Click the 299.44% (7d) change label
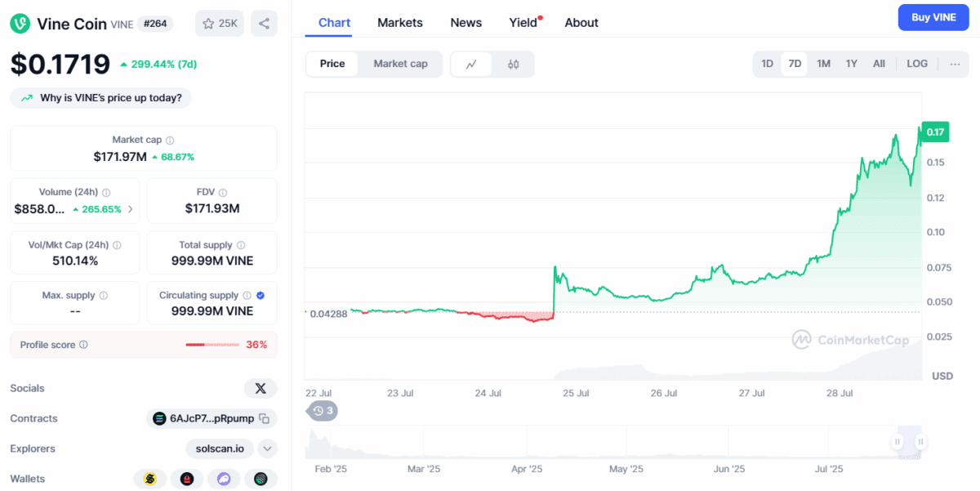Screen dimensions: 980x491 [158, 64]
